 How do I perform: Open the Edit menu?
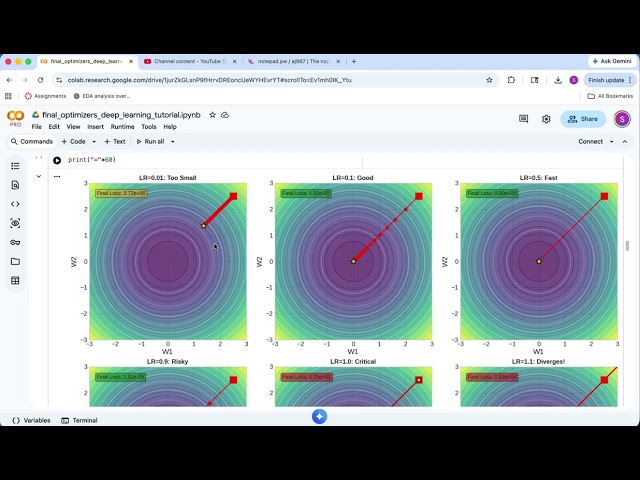click(54, 127)
